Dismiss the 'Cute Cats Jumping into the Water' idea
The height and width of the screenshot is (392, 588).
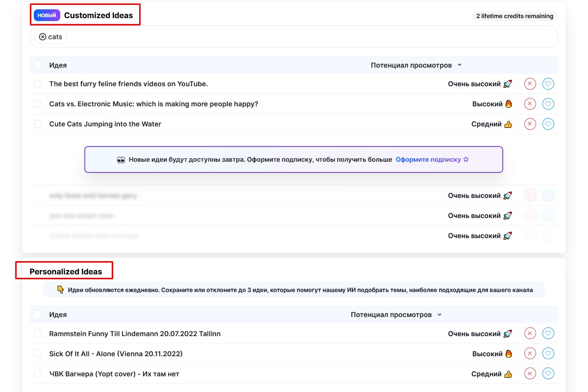coord(530,124)
